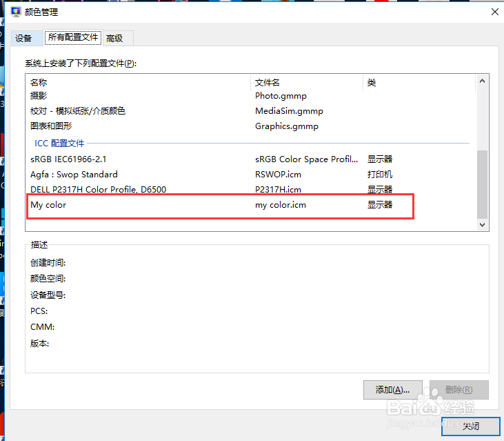Viewport: 504px width, 441px height.
Task: Sort profiles by 名称 column header
Action: click(x=138, y=83)
